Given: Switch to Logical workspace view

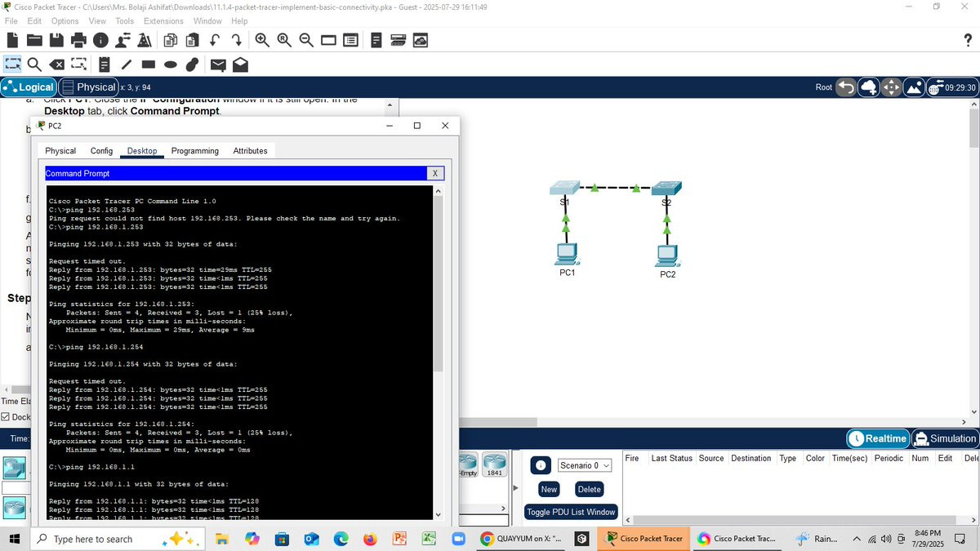Looking at the screenshot, I should [29, 87].
